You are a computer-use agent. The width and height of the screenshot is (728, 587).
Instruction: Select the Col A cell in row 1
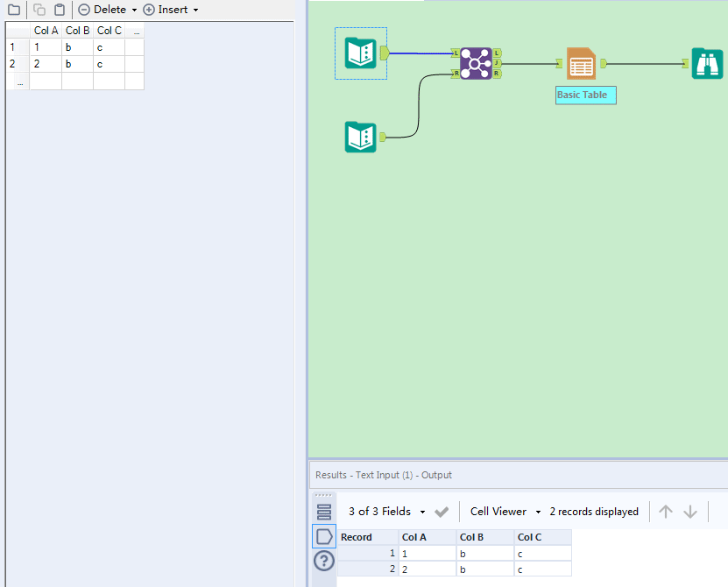coord(44,46)
